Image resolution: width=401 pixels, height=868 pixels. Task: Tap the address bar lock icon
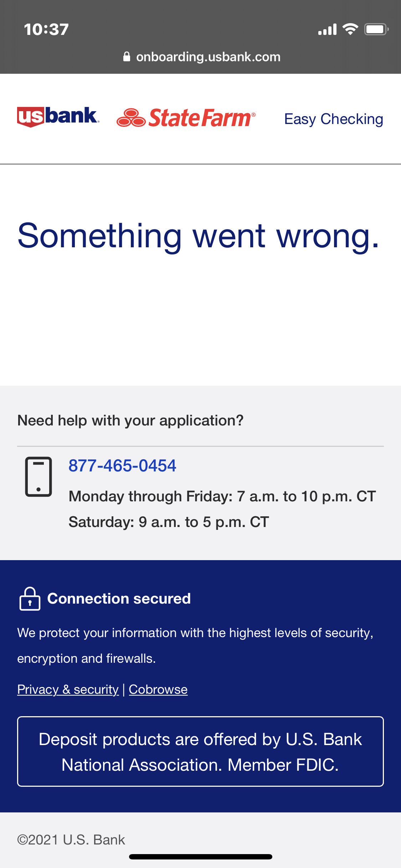tap(127, 57)
